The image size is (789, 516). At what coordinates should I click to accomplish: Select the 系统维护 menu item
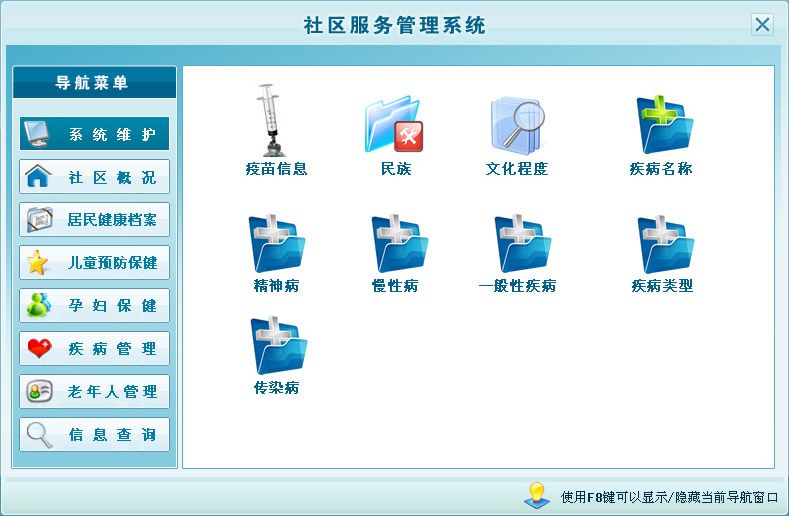[x=95, y=133]
